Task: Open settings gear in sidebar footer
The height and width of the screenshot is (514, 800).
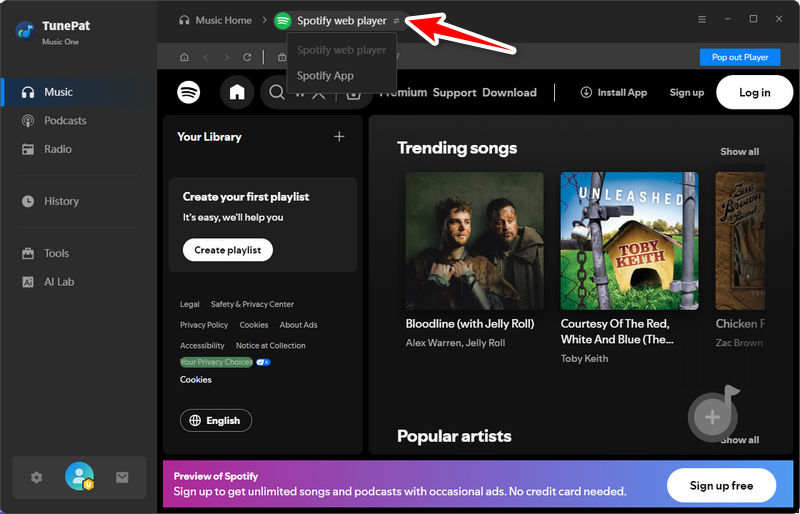Action: tap(36, 478)
